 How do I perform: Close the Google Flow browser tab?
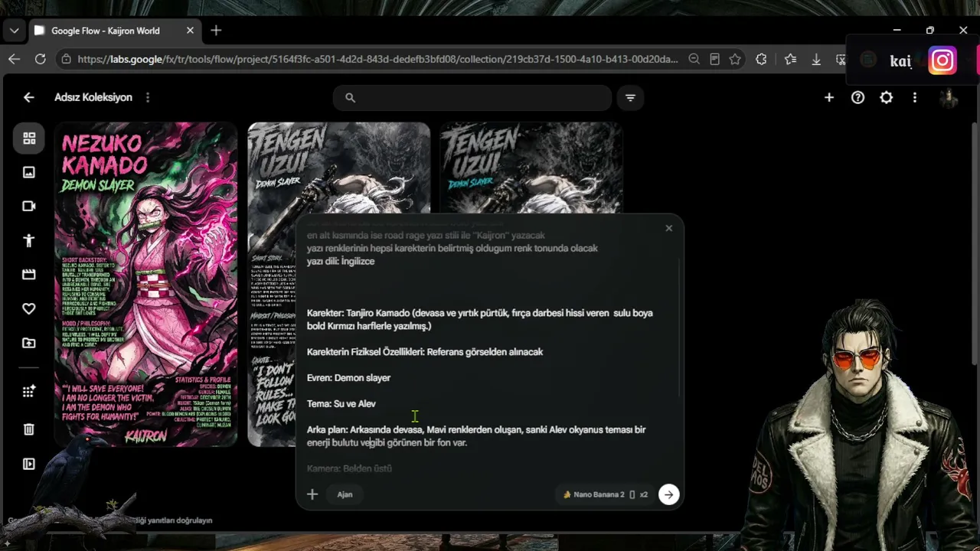pyautogui.click(x=190, y=31)
